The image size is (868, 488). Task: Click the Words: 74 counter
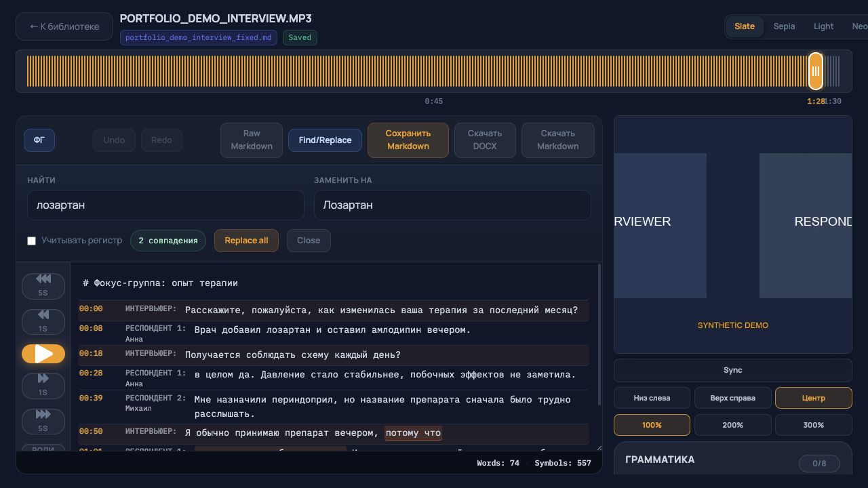498,464
